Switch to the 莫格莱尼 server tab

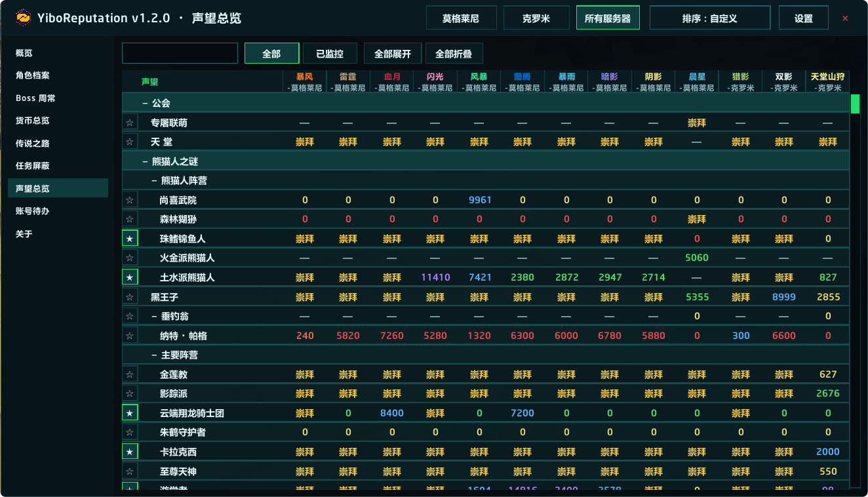(461, 18)
